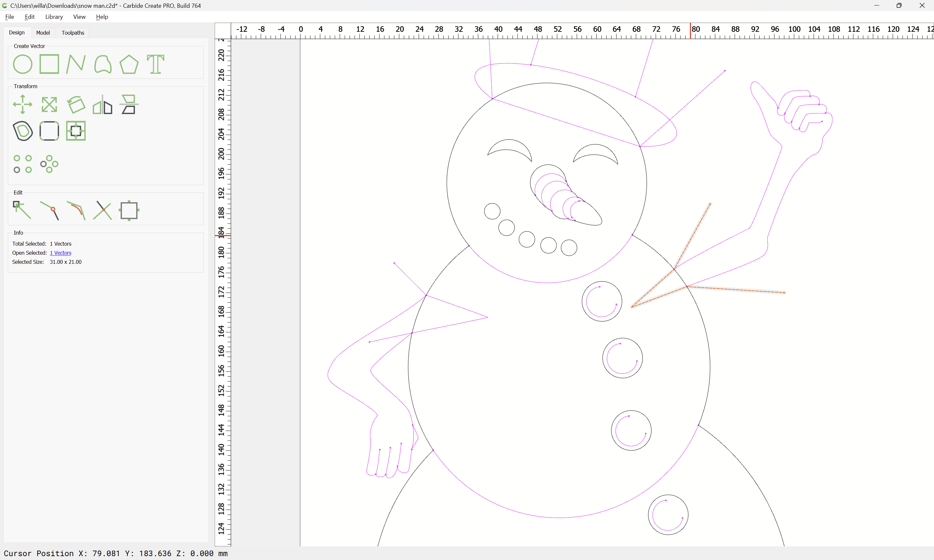Minimize the Carbide Create window
The width and height of the screenshot is (934, 560).
(x=877, y=5)
